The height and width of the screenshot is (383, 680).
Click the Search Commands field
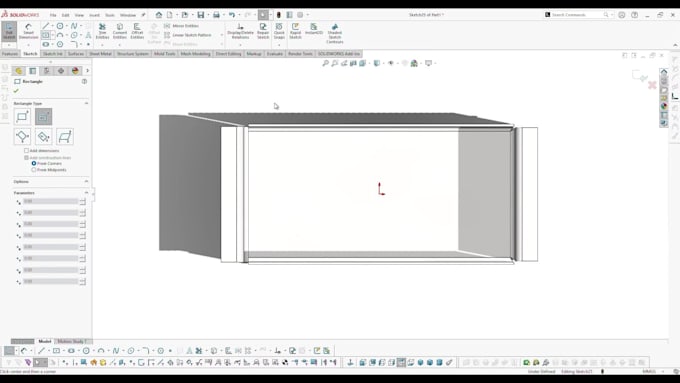click(x=578, y=15)
